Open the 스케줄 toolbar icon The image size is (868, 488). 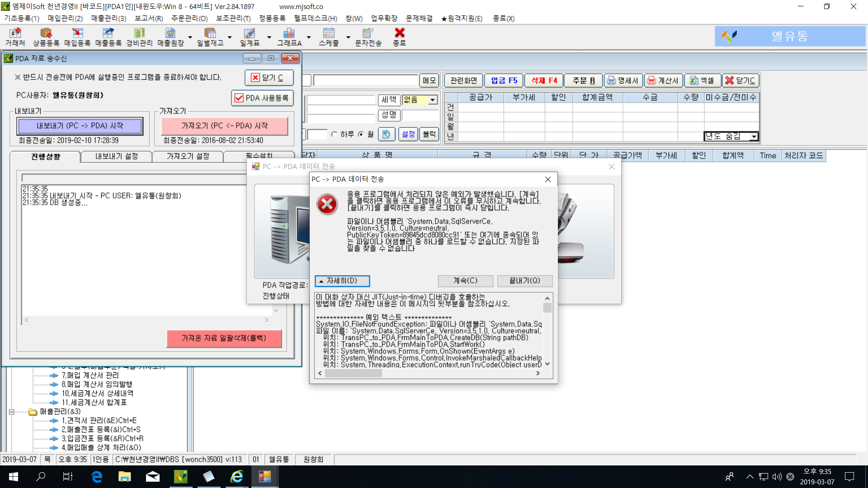329,37
